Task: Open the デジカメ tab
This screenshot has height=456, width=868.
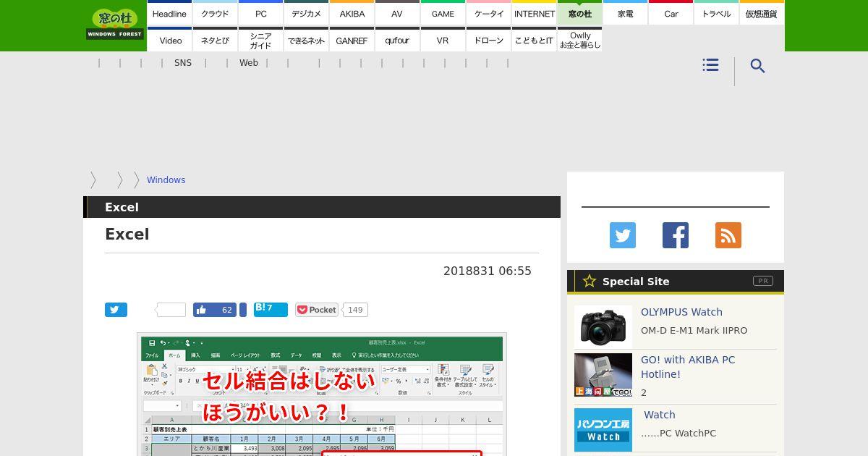Action: (x=307, y=13)
